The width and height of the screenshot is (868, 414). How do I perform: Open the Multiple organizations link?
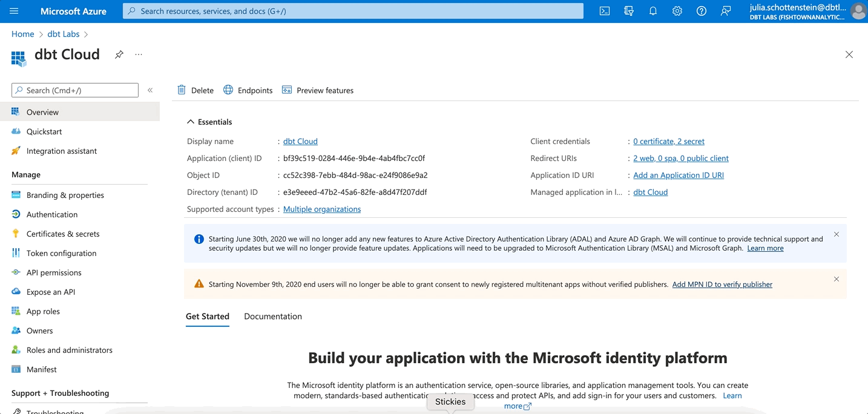[322, 209]
